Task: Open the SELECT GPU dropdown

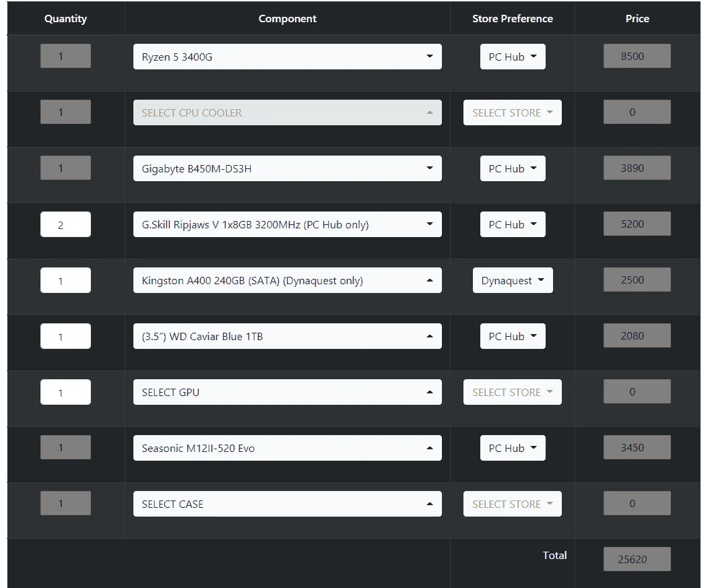Action: (287, 392)
